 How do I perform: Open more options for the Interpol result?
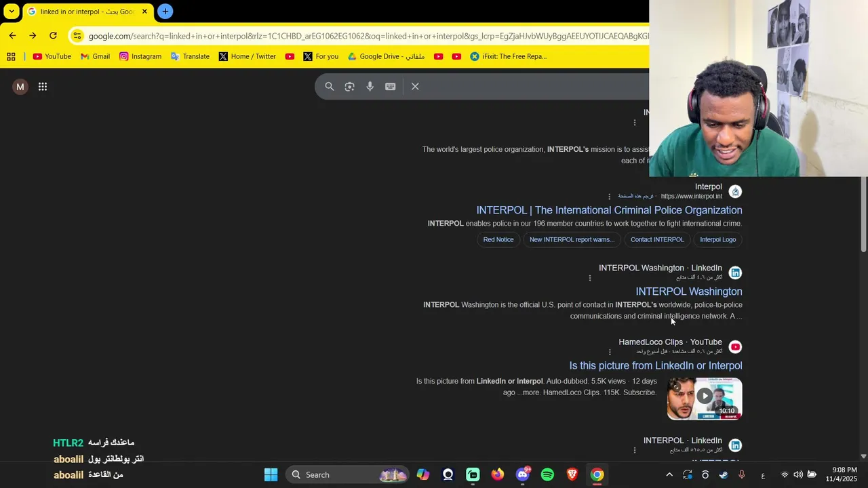pos(609,197)
